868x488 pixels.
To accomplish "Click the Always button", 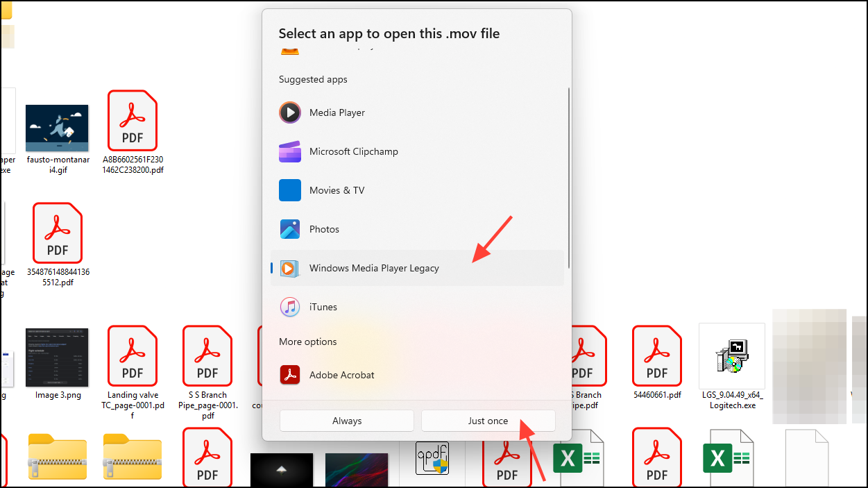I will (347, 421).
